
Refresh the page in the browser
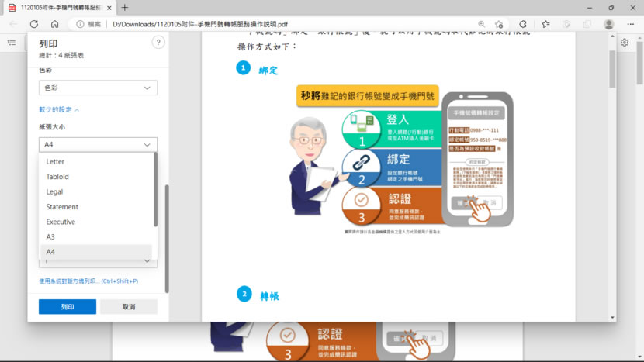[x=33, y=24]
